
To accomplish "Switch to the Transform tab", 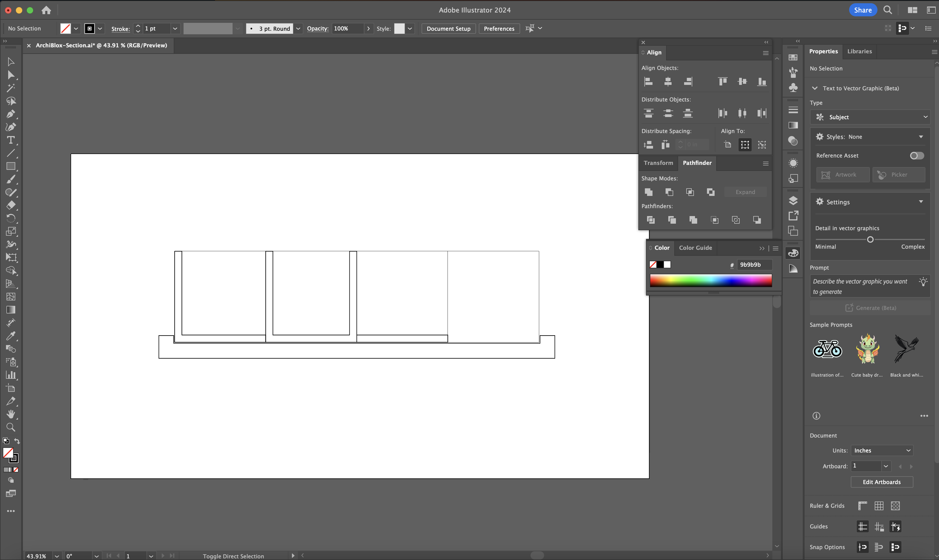I will [658, 163].
